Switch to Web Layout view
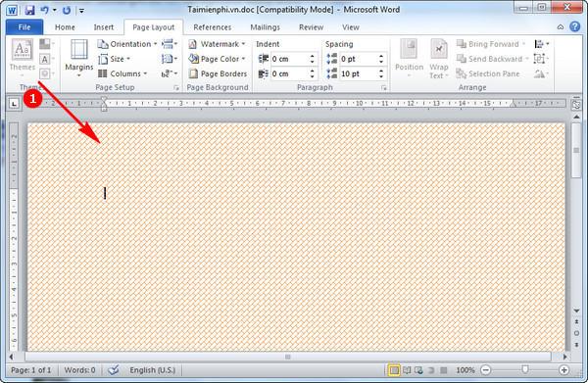 [x=418, y=370]
